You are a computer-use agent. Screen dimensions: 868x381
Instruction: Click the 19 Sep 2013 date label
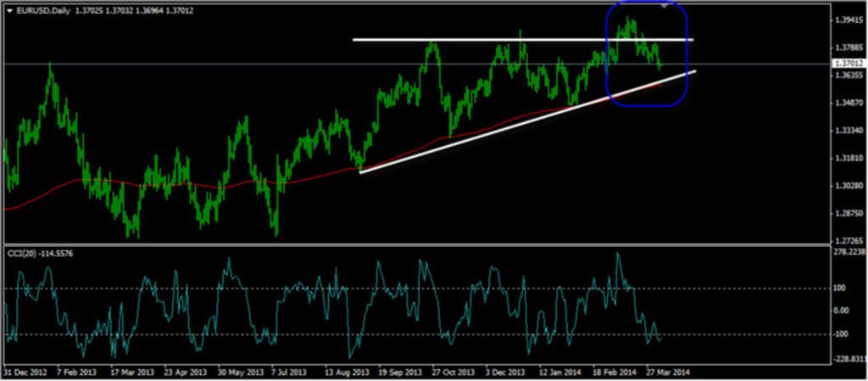tap(398, 371)
